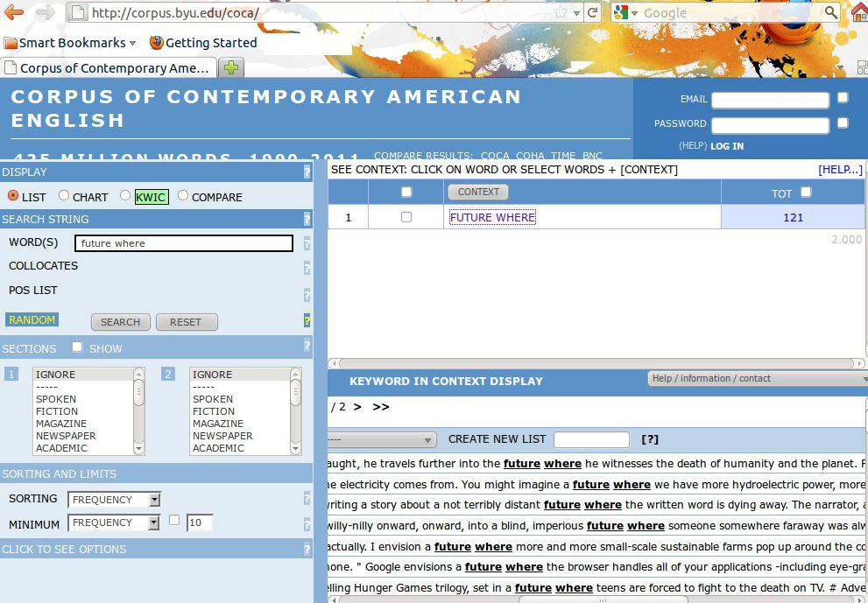Bookmark page with the star icon

click(561, 12)
